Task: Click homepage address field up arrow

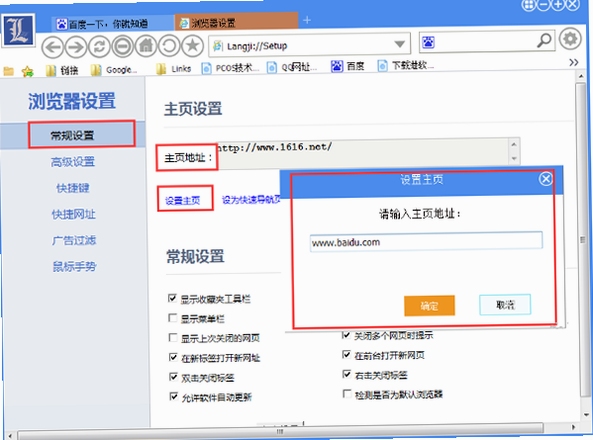Action: (x=514, y=144)
